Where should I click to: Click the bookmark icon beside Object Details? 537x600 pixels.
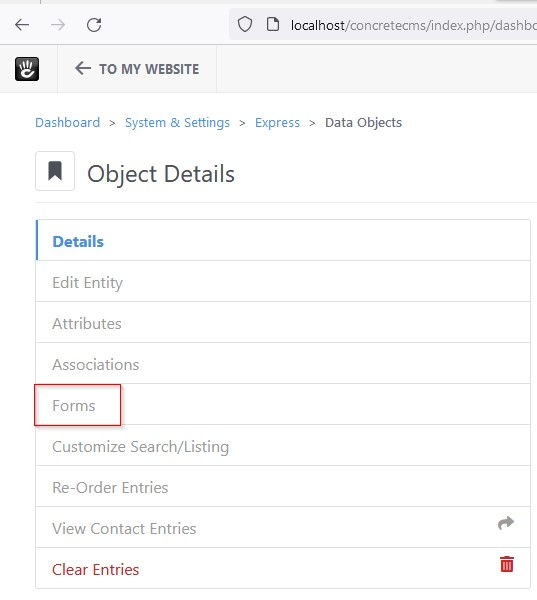[55, 171]
